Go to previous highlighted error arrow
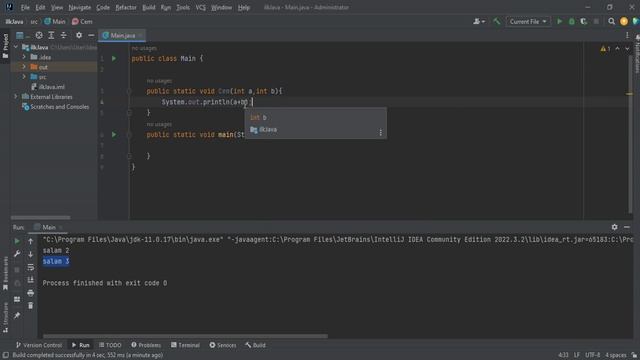The image size is (640, 360). click(x=617, y=49)
